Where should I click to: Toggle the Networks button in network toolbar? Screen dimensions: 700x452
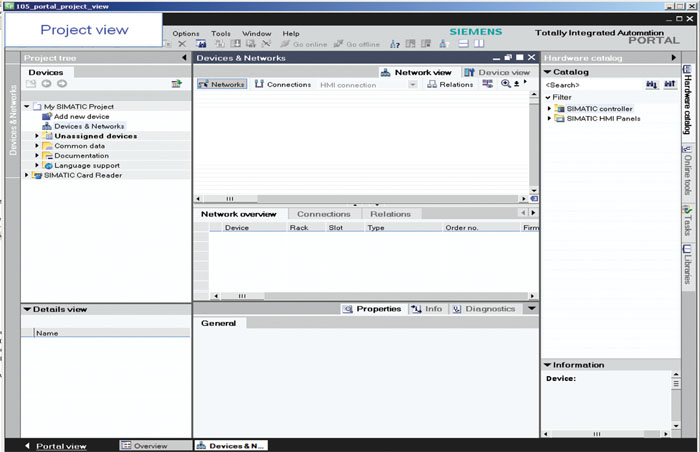coord(222,84)
